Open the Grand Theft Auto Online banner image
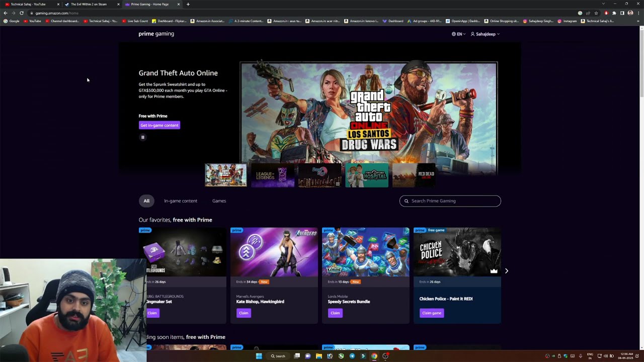This screenshot has height=362, width=644. pos(369,119)
